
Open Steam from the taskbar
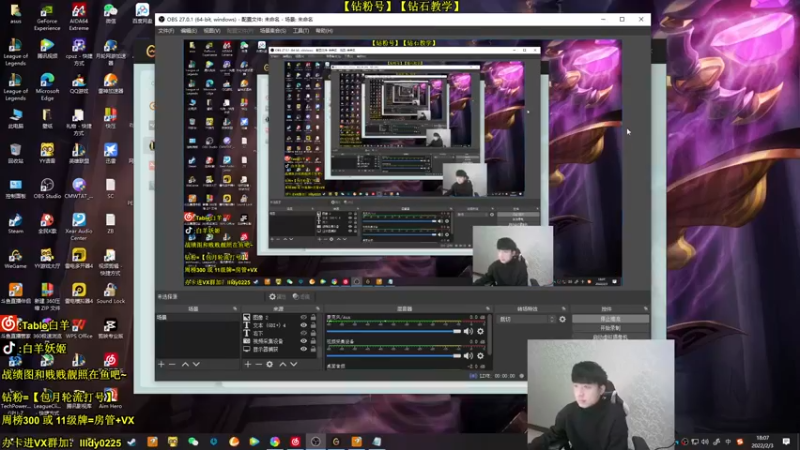pos(132,442)
